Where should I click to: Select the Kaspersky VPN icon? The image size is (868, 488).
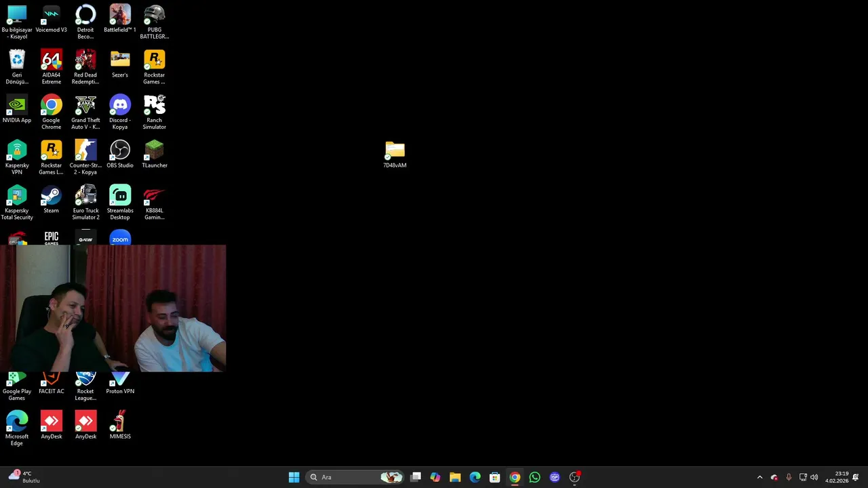coord(17,157)
